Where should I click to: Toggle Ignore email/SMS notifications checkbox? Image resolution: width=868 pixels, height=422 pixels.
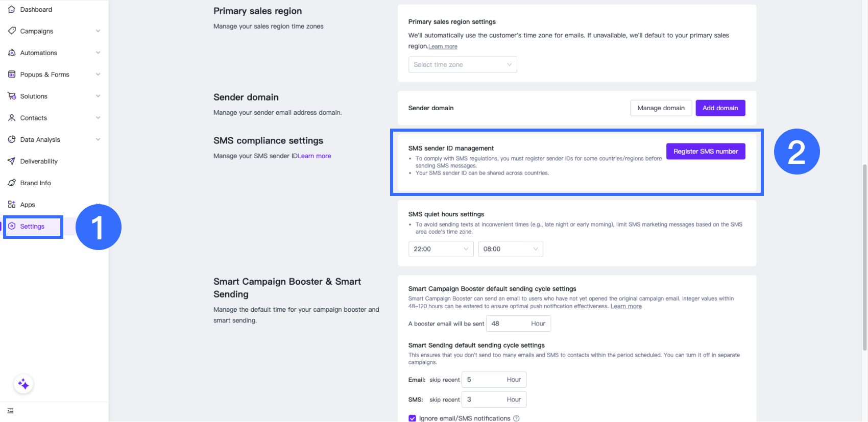click(413, 418)
